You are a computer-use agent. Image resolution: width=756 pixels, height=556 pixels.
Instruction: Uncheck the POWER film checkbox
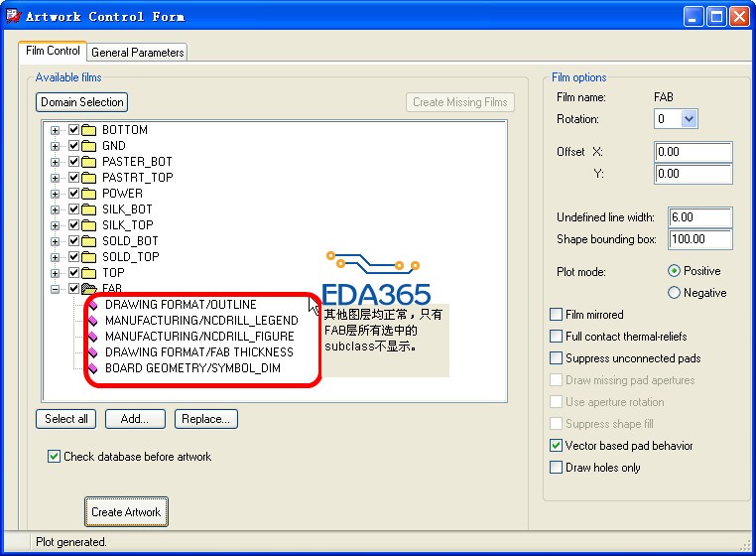click(x=73, y=194)
